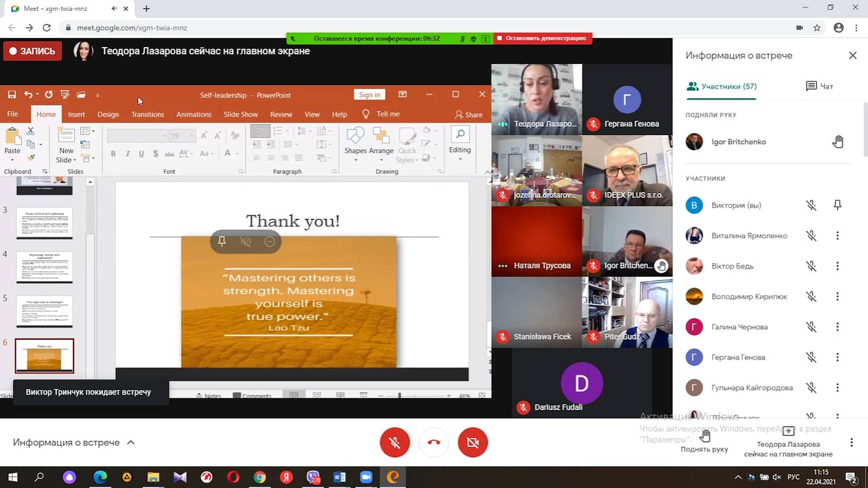Viewport: 868px width, 488px height.
Task: Open the more options menu in bottom bar
Action: coord(851,443)
